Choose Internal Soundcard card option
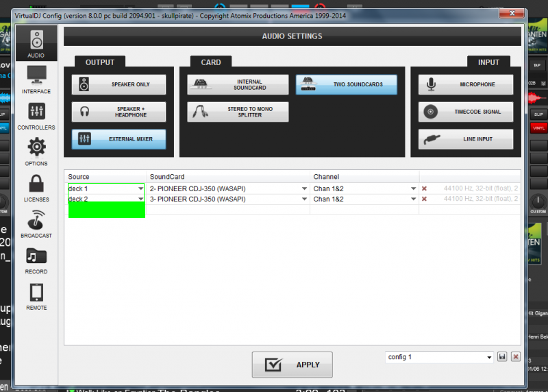The height and width of the screenshot is (392, 548). point(238,84)
